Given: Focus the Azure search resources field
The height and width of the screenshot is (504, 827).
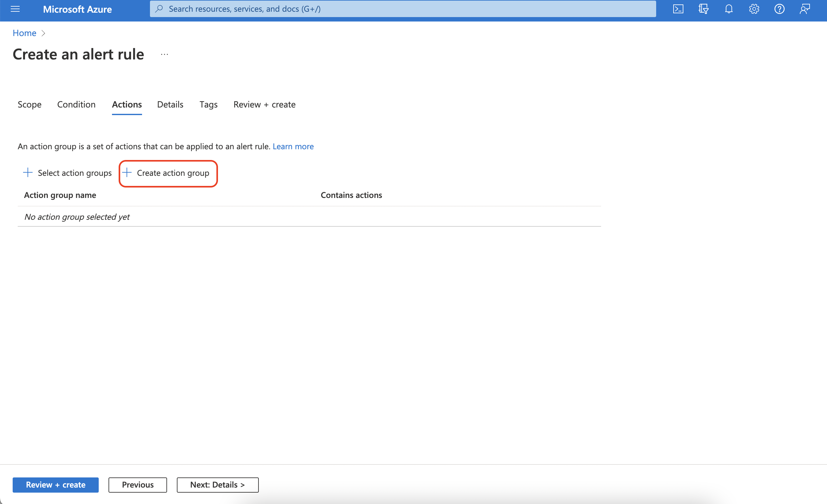Looking at the screenshot, I should coord(403,9).
